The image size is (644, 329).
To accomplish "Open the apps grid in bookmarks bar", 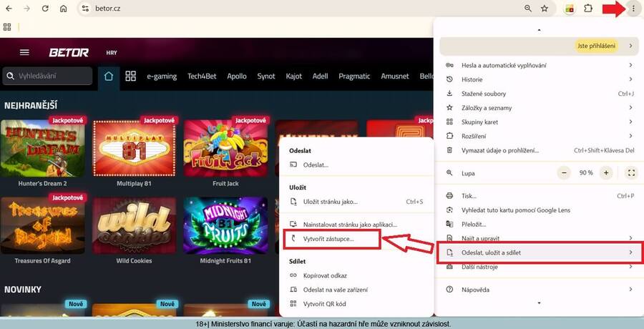I will (7, 27).
